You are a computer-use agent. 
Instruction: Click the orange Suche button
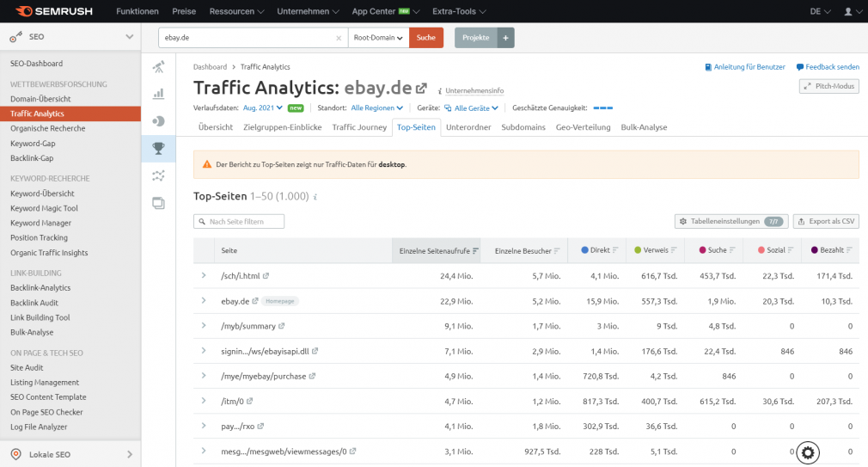pyautogui.click(x=426, y=38)
